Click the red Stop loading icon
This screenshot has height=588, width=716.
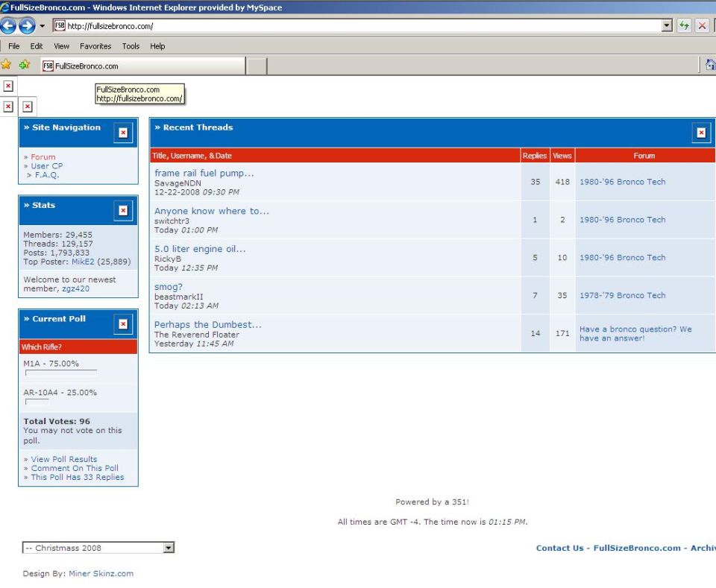703,26
